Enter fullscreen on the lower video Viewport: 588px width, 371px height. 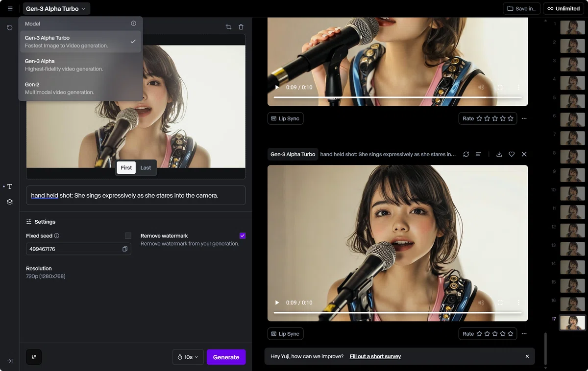pyautogui.click(x=500, y=302)
